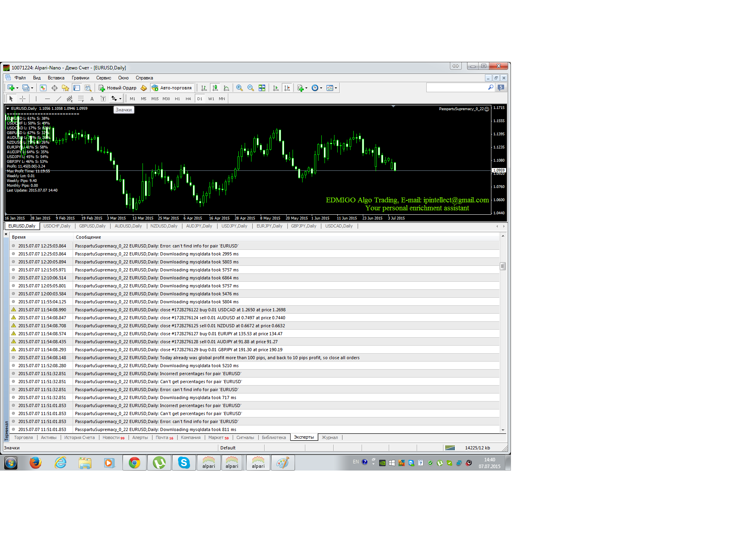The width and height of the screenshot is (756, 538).
Task: Toggle the Авто-торговля button
Action: (172, 88)
